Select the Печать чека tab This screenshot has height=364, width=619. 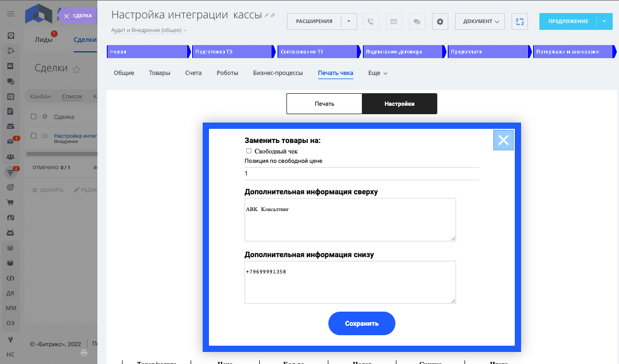coord(336,73)
